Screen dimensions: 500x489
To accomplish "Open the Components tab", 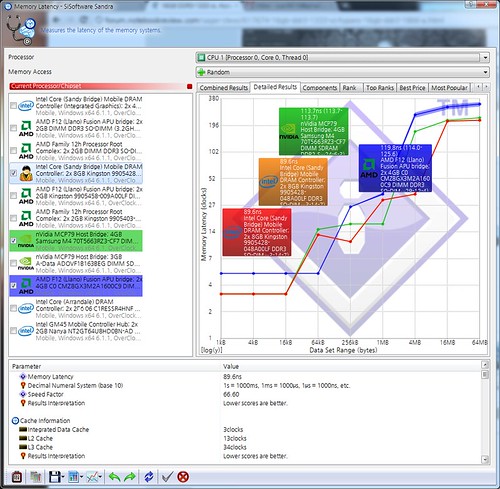I will pyautogui.click(x=320, y=88).
